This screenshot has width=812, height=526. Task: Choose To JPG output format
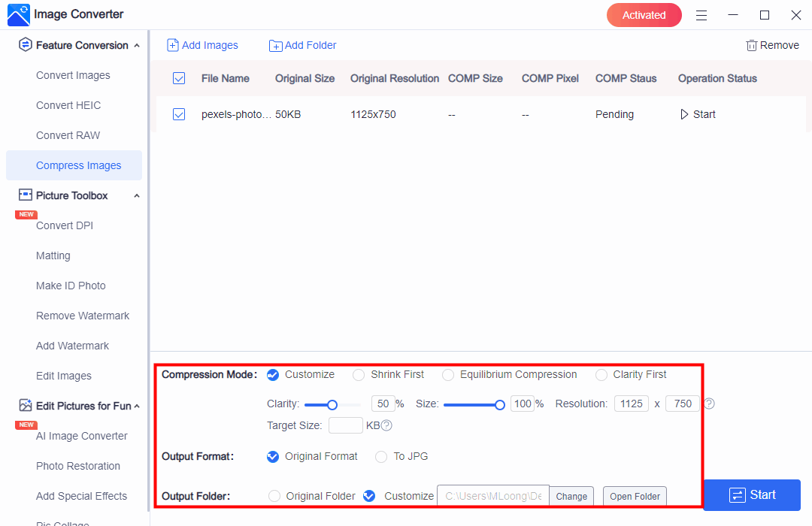(381, 456)
